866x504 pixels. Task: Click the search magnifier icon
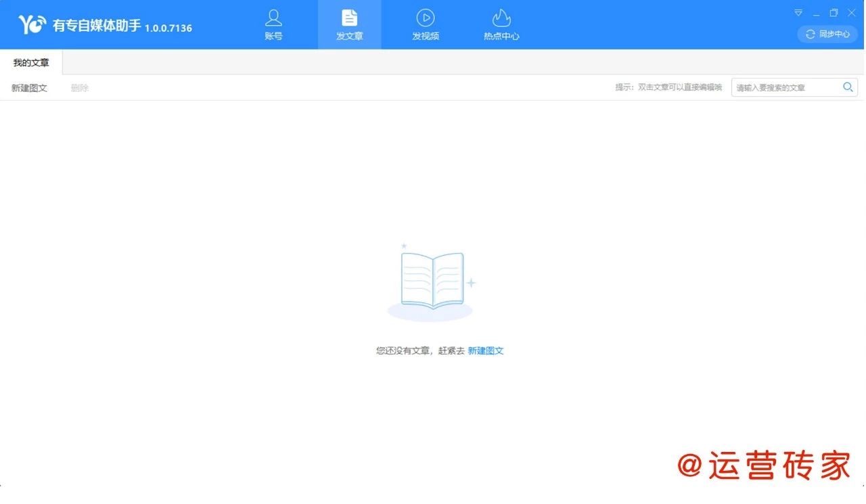tap(847, 87)
